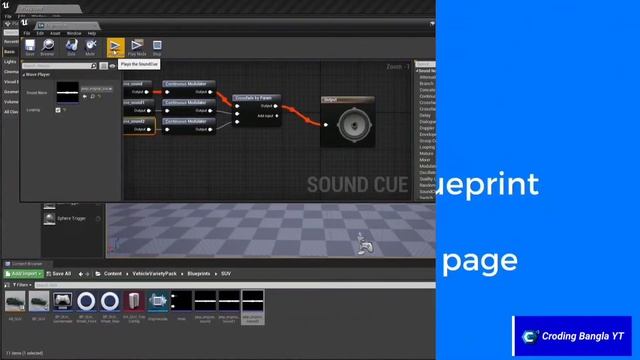Select the bottom Continuous Modulator node
640x360 pixels.
pos(189,125)
